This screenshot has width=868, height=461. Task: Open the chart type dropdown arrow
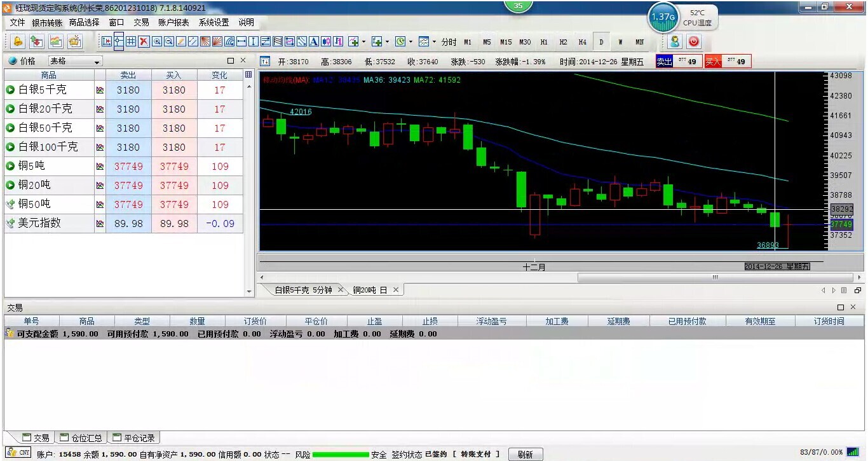pos(434,42)
